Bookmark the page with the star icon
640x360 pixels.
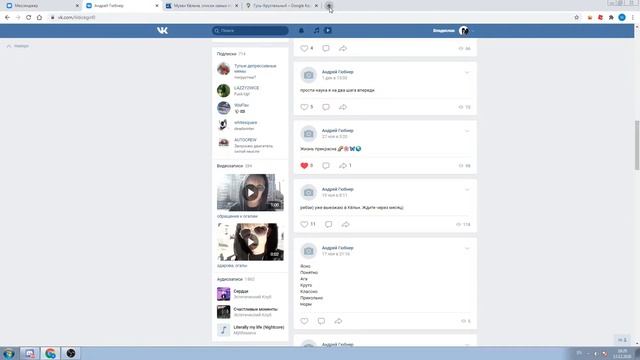tap(576, 18)
